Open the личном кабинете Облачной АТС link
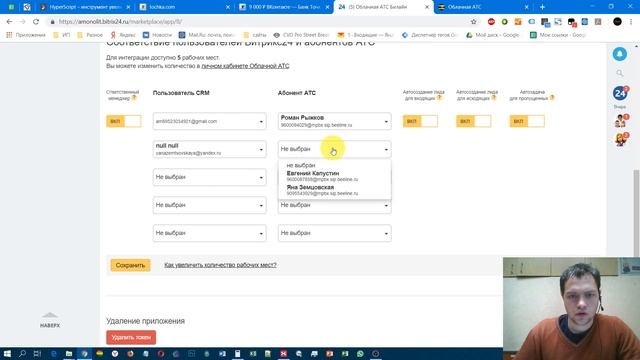This screenshot has height=360, width=640. pyautogui.click(x=245, y=66)
